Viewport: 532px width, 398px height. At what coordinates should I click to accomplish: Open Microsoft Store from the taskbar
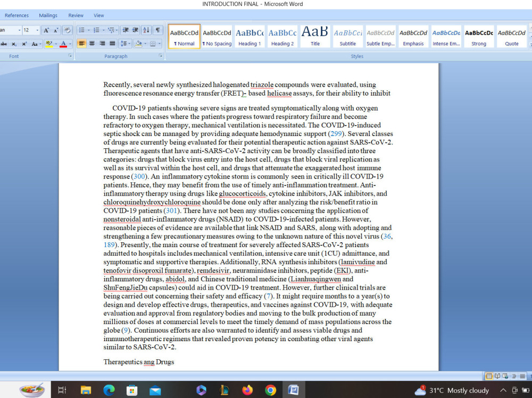coord(132,390)
